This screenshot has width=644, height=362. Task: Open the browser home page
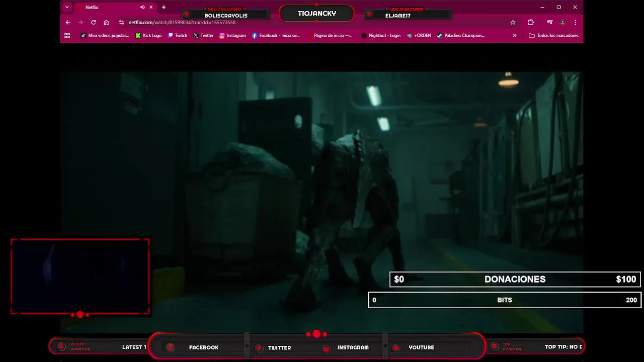[106, 23]
